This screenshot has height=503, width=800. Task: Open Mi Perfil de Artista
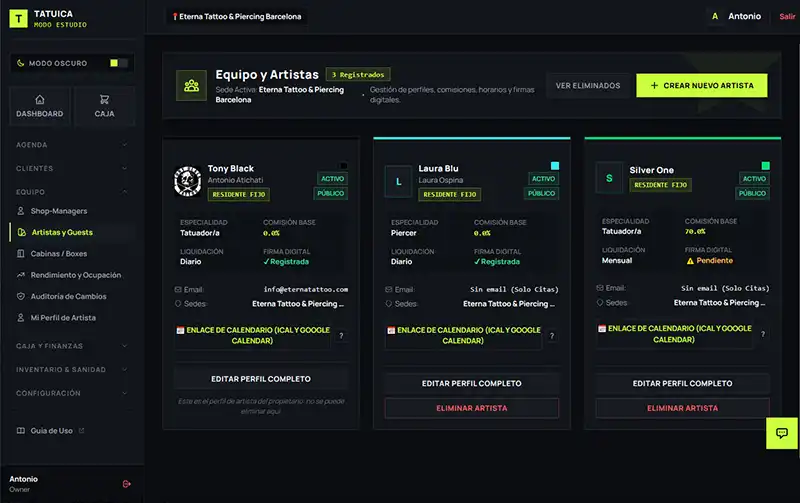point(71,318)
